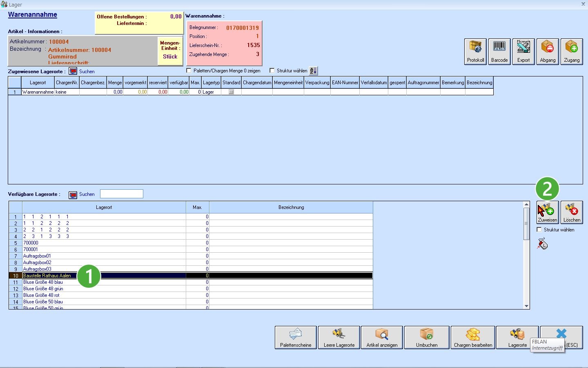Viewport: 588px width, 368px height.
Task: Export data via Microsoft Export button
Action: tap(523, 52)
